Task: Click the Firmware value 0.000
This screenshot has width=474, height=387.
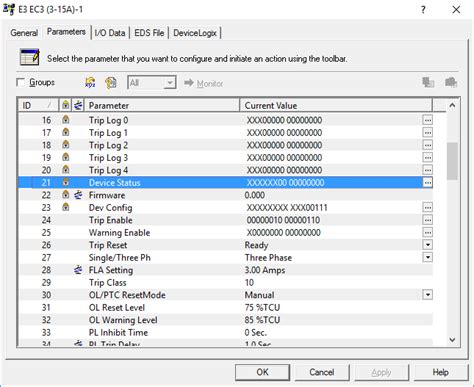Action: (x=255, y=195)
